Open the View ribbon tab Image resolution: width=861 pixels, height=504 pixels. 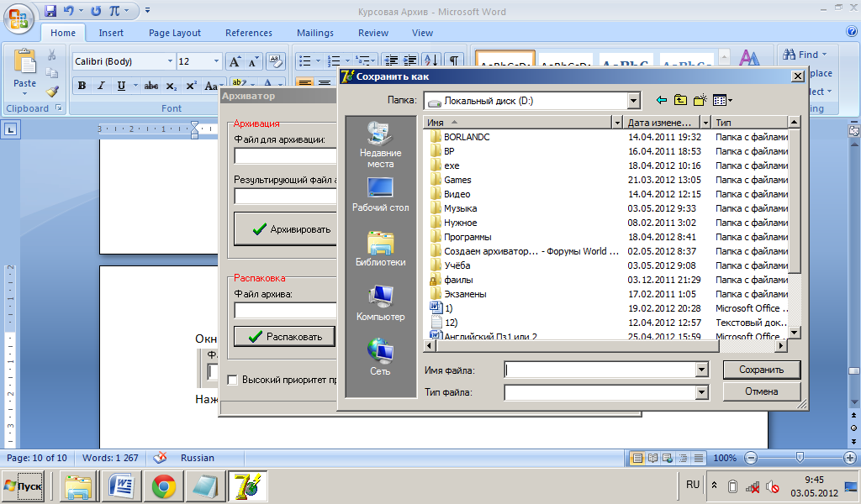click(x=422, y=33)
